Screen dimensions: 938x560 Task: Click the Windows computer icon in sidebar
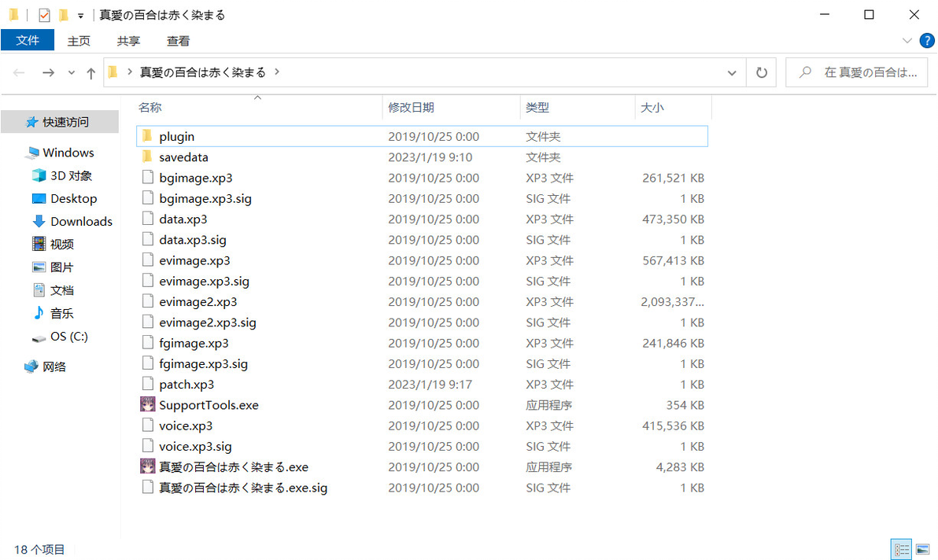coord(32,153)
